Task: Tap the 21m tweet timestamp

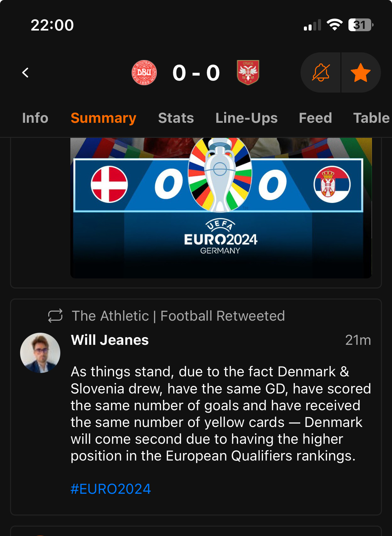Action: coord(358,340)
